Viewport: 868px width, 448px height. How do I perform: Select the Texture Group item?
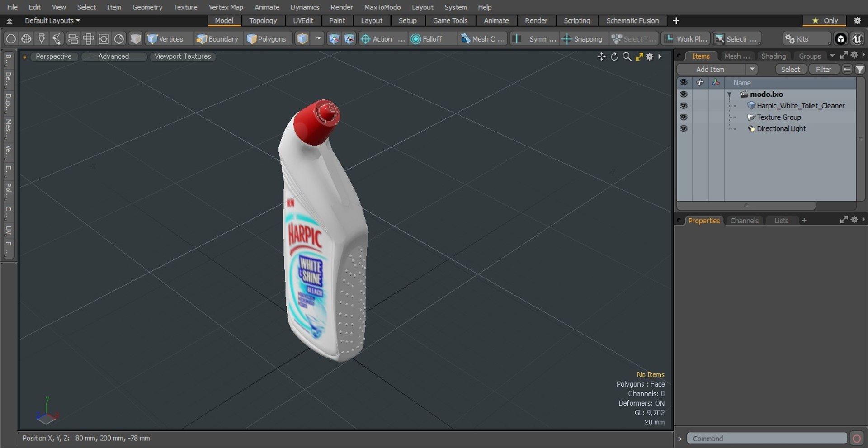778,117
